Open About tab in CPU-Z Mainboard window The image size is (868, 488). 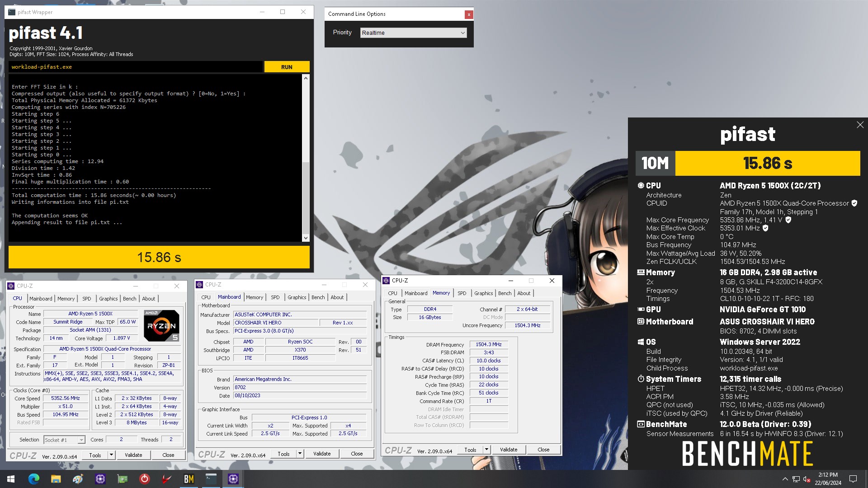pyautogui.click(x=337, y=297)
